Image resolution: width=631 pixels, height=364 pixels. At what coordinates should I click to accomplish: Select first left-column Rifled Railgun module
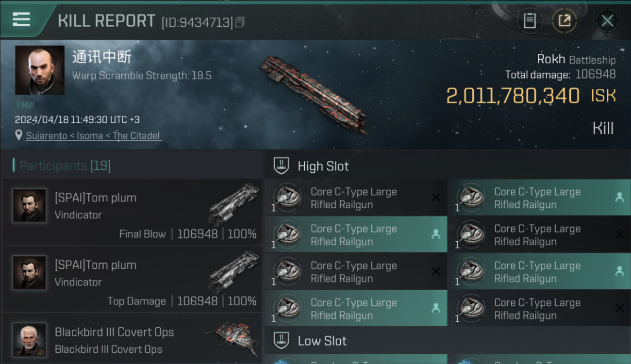(x=354, y=198)
